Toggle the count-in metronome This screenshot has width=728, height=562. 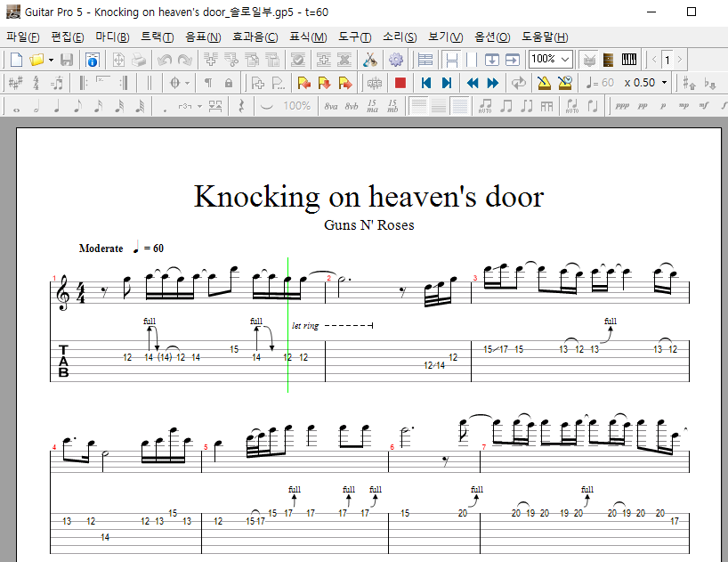[565, 83]
